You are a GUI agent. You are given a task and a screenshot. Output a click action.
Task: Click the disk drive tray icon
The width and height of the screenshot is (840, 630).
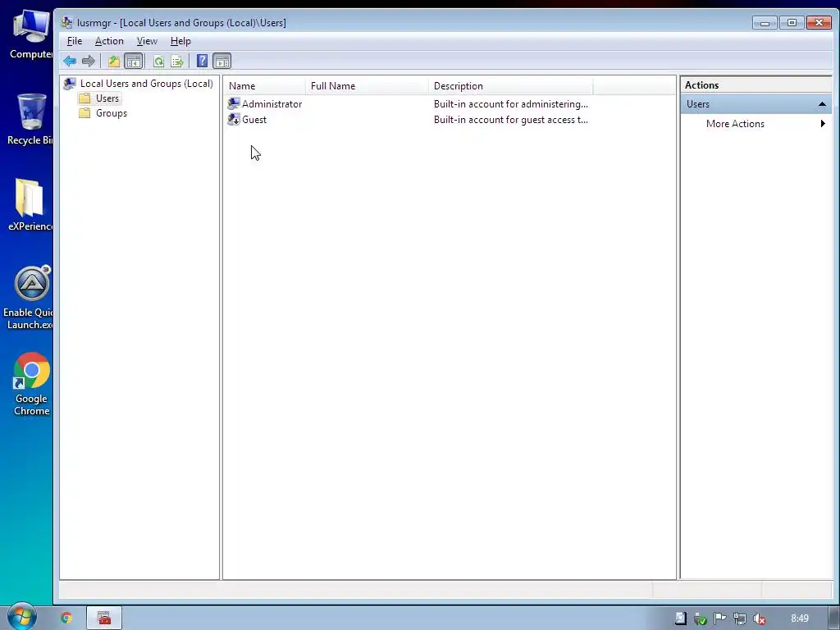680,619
